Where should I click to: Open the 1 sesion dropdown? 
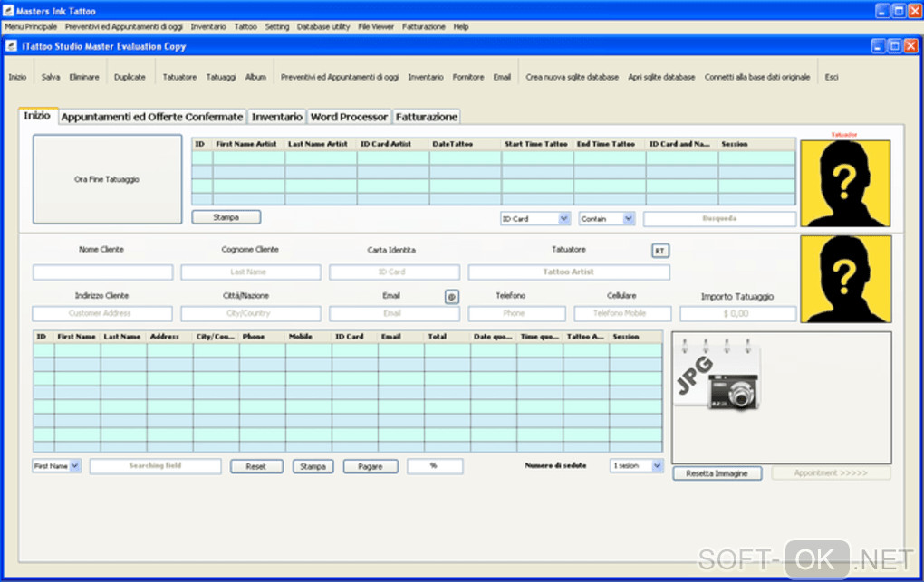657,466
